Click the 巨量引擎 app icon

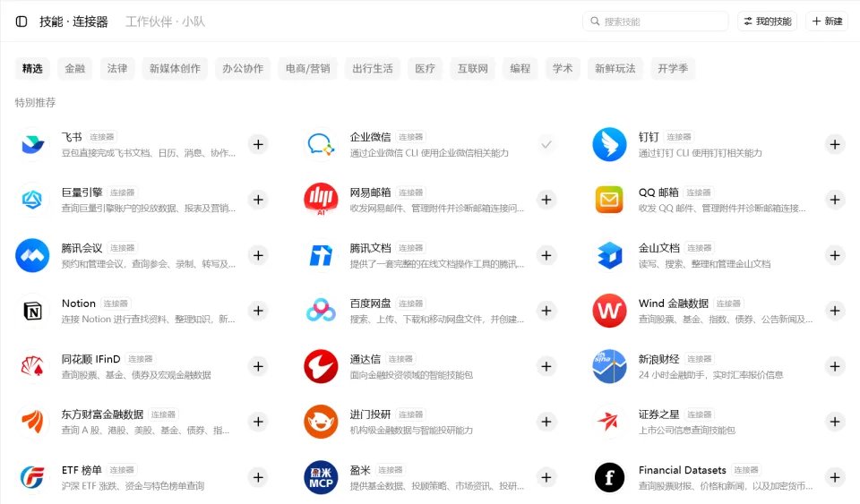(x=32, y=200)
